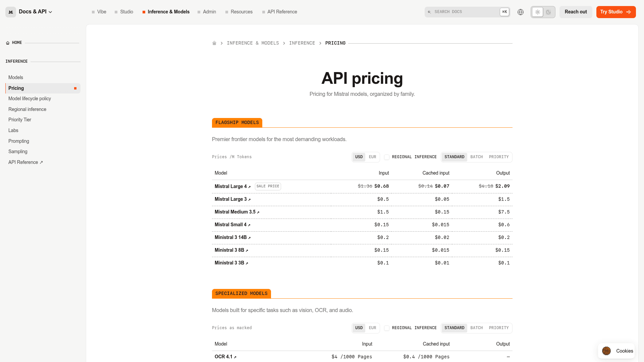Open the Mistral Large 3 model link
This screenshot has width=644, height=362.
click(x=233, y=199)
